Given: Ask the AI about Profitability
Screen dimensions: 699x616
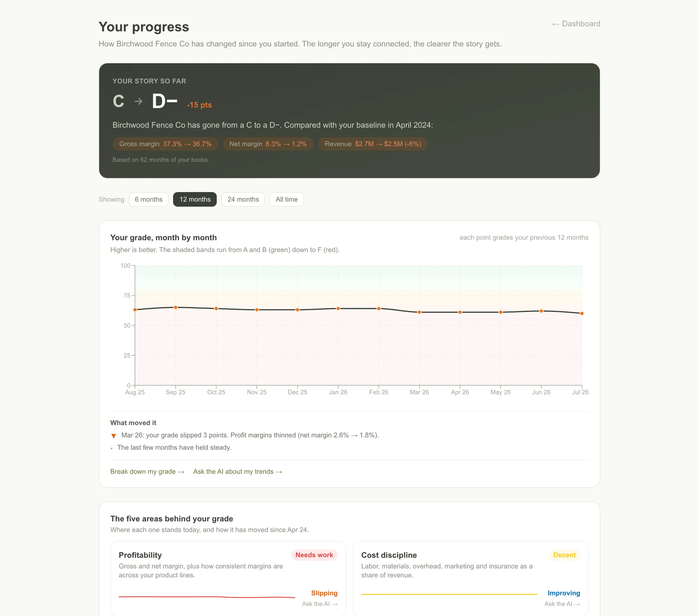Looking at the screenshot, I should tap(320, 604).
